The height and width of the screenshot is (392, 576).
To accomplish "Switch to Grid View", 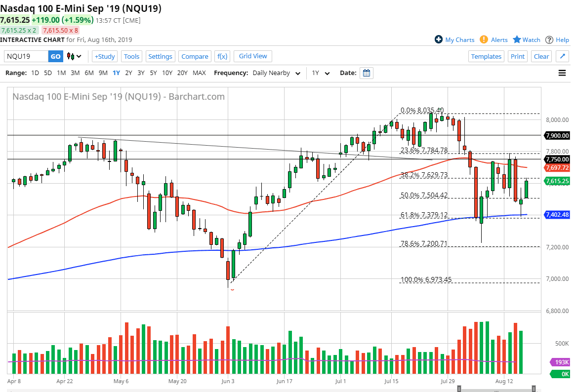I will click(x=252, y=56).
